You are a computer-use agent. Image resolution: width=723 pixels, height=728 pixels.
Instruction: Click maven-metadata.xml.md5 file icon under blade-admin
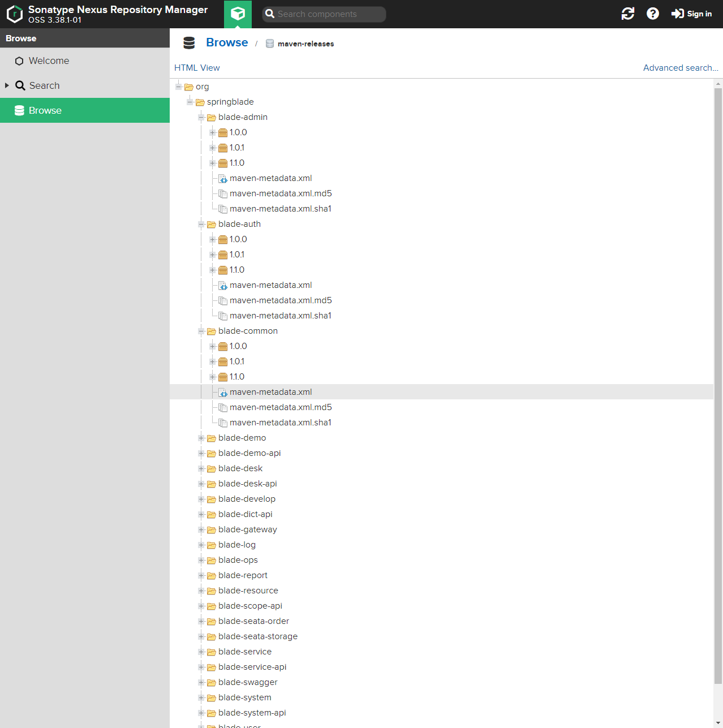click(x=223, y=193)
